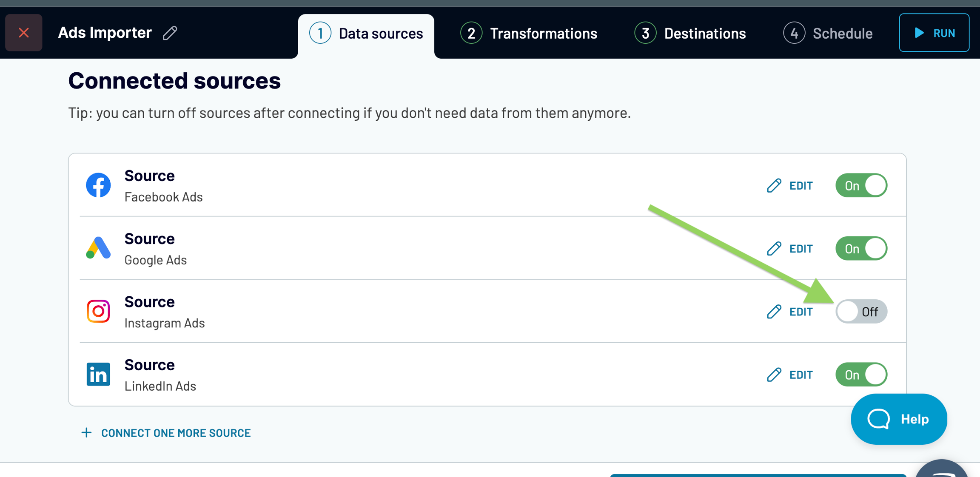Viewport: 980px width, 477px height.
Task: Edit the LinkedIn Ads source
Action: click(790, 375)
